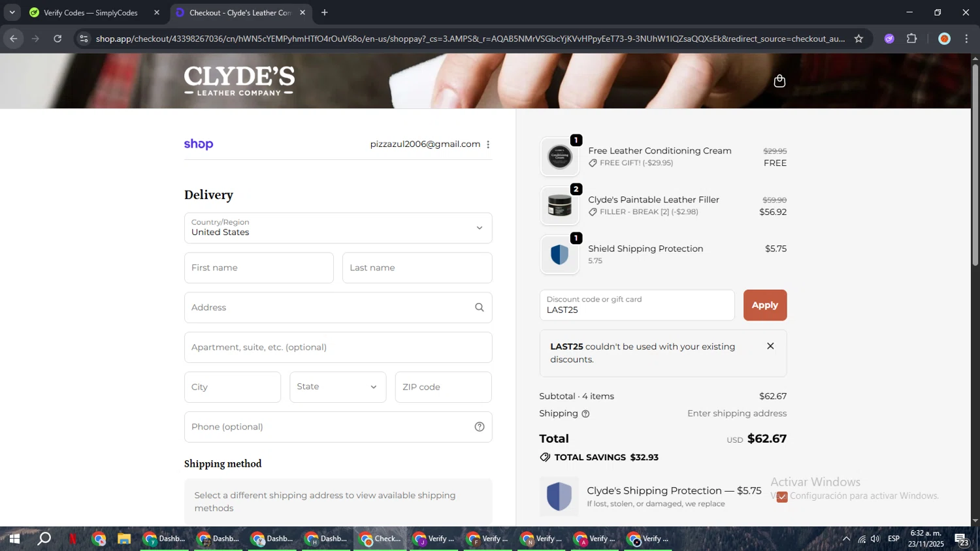Click the Last name field

pyautogui.click(x=417, y=268)
